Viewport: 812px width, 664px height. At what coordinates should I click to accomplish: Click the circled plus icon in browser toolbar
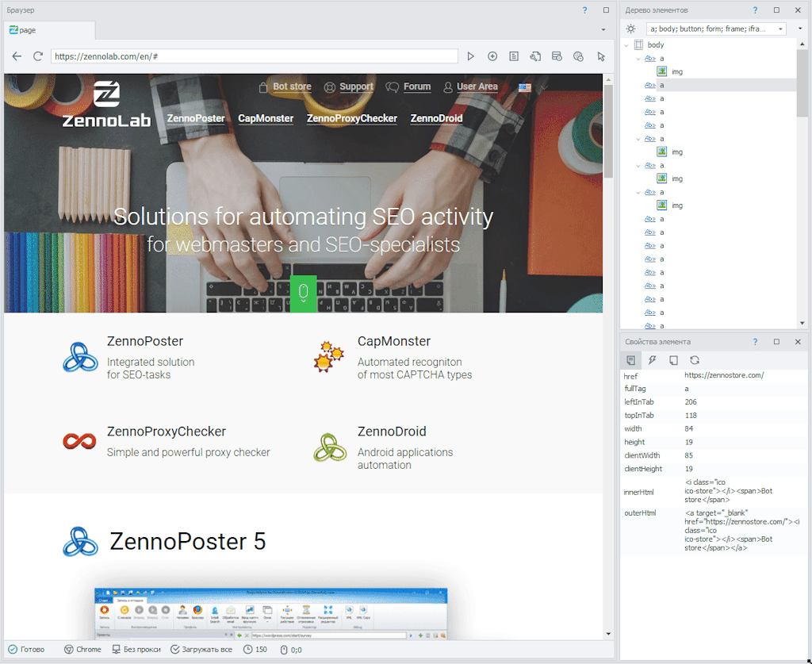pyautogui.click(x=492, y=56)
